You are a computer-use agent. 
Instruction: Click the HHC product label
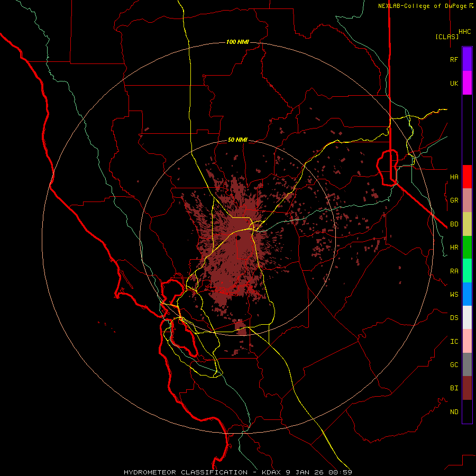[x=464, y=32]
